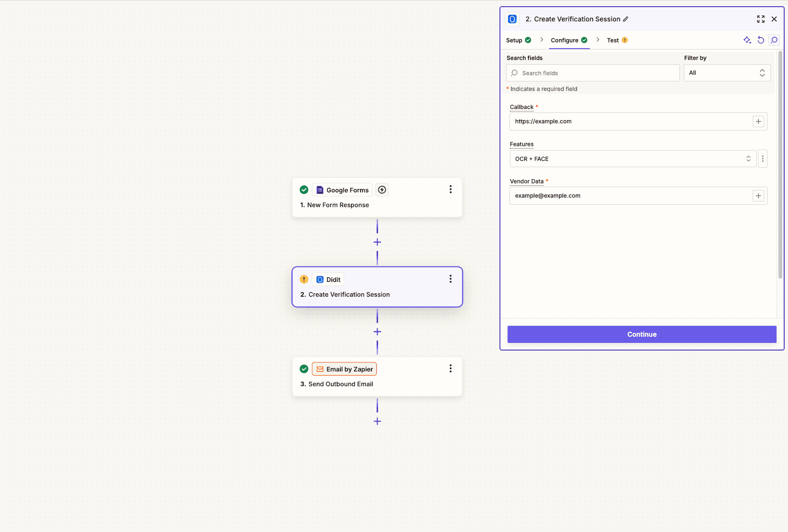Select the Google Forms app badge
This screenshot has height=532, width=788.
click(342, 190)
